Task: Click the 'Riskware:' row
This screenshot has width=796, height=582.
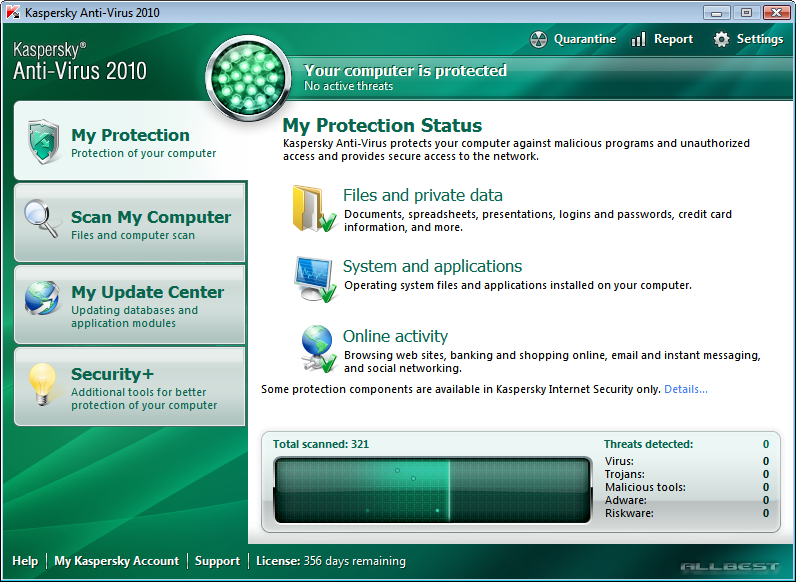Action: [686, 513]
